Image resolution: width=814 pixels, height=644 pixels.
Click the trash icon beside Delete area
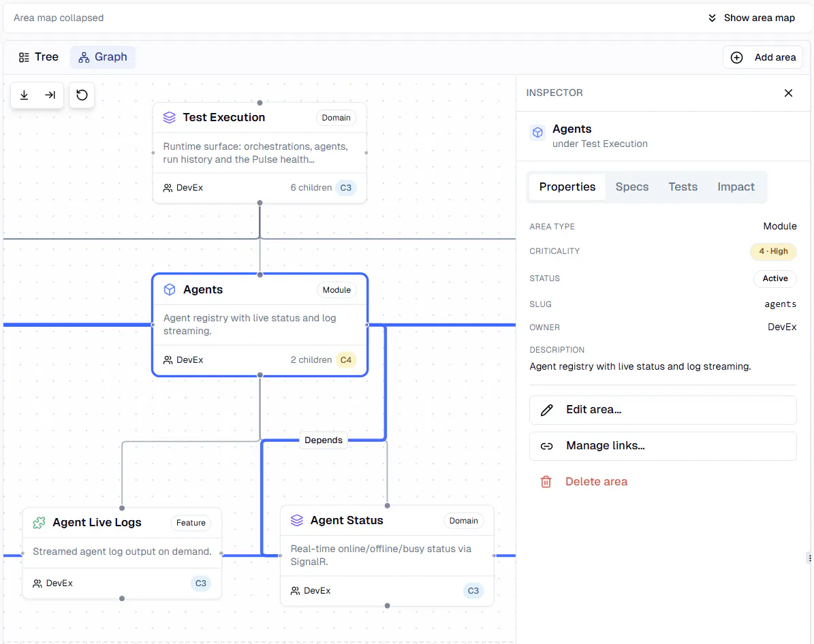pos(546,481)
